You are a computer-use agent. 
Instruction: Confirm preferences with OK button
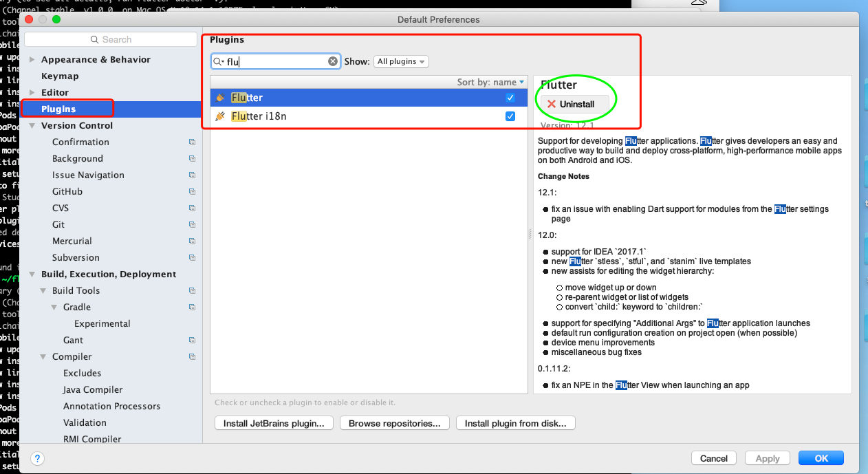pos(821,458)
